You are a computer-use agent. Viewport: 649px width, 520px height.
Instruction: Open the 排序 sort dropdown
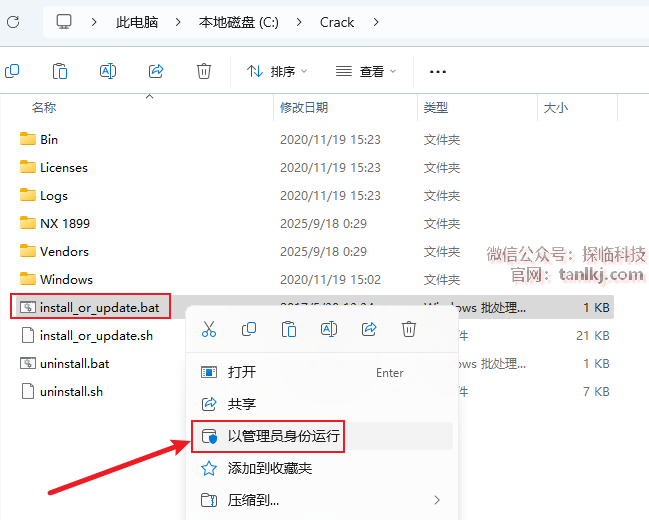277,72
